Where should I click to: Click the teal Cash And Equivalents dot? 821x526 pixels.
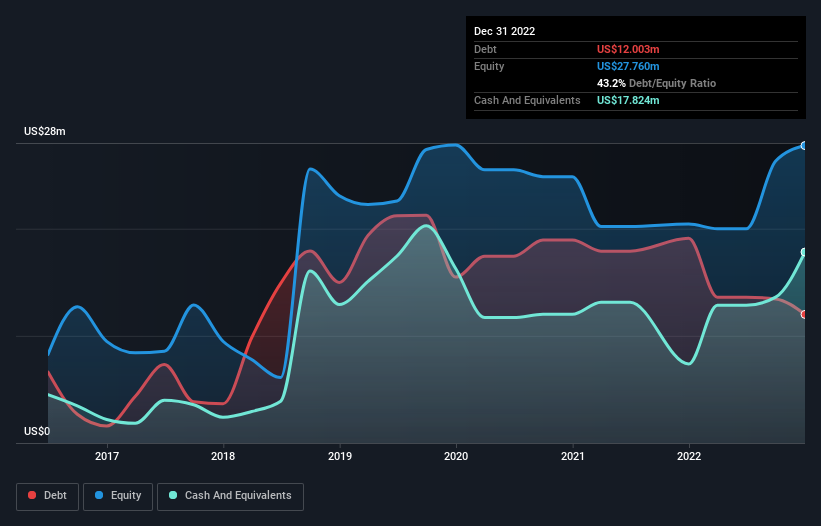(173, 495)
